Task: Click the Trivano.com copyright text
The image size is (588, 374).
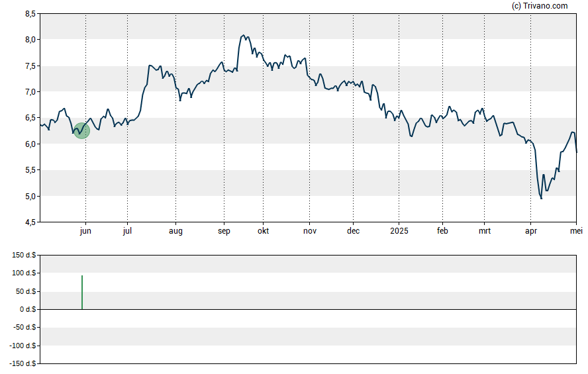Action: (x=540, y=5)
